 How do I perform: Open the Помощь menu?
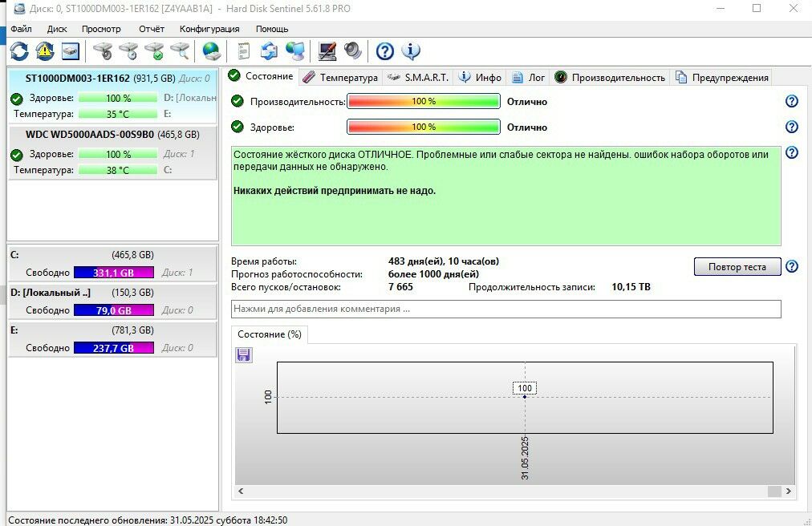click(272, 29)
